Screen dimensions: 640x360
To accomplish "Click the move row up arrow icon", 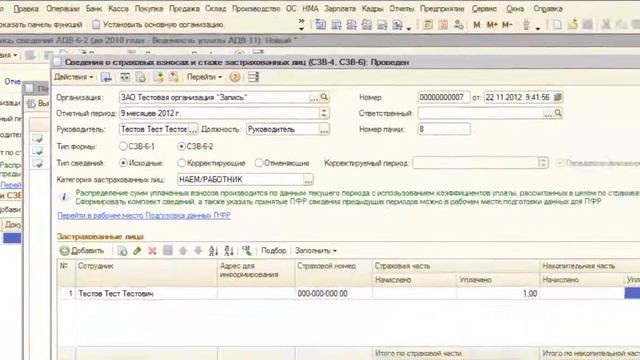I will click(183, 251).
